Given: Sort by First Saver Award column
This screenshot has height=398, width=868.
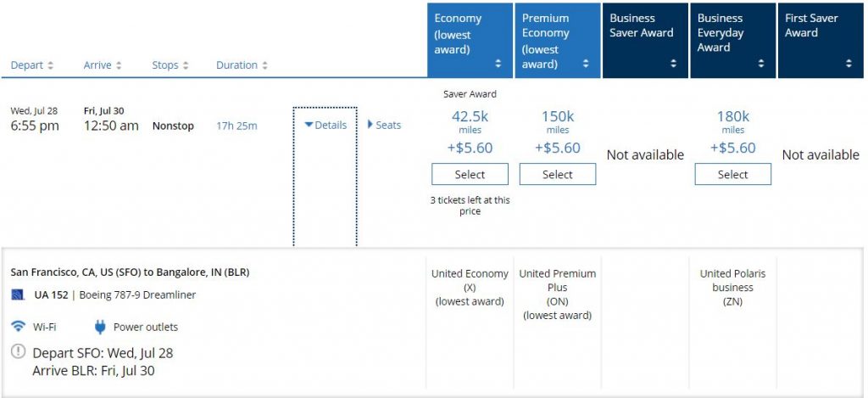Looking at the screenshot, I should 849,64.
